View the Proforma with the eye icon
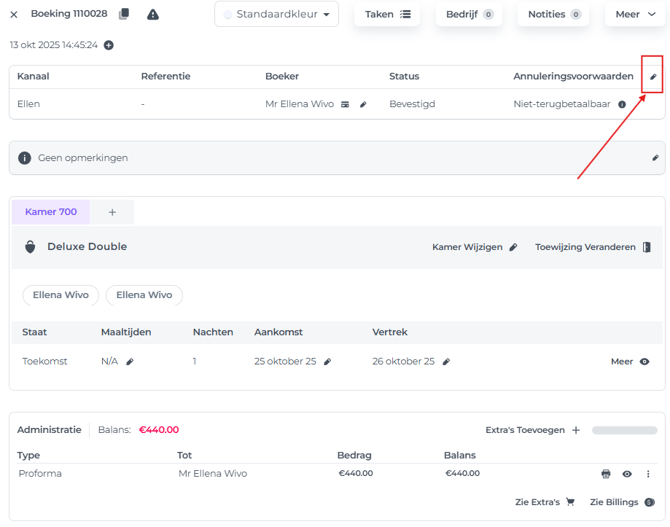Viewport: 670px width, 527px height. (627, 474)
